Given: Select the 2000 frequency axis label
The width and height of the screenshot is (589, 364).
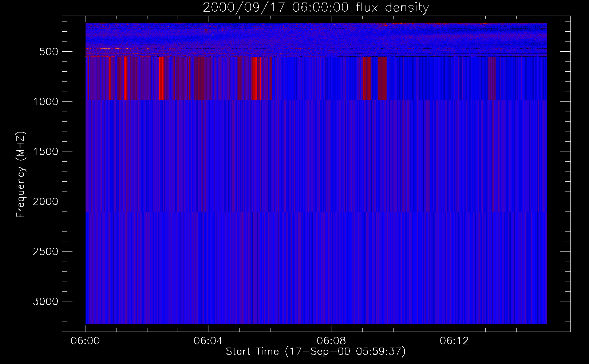Looking at the screenshot, I should (x=46, y=201).
